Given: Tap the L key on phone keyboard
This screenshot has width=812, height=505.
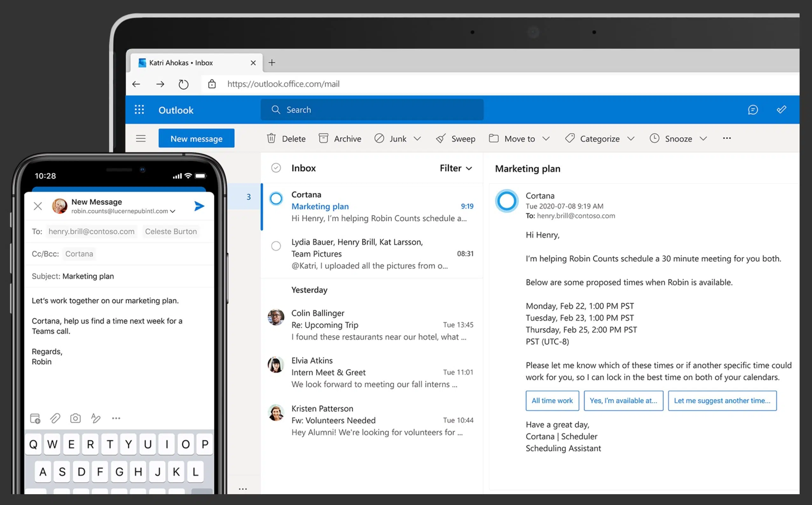Looking at the screenshot, I should click(195, 472).
